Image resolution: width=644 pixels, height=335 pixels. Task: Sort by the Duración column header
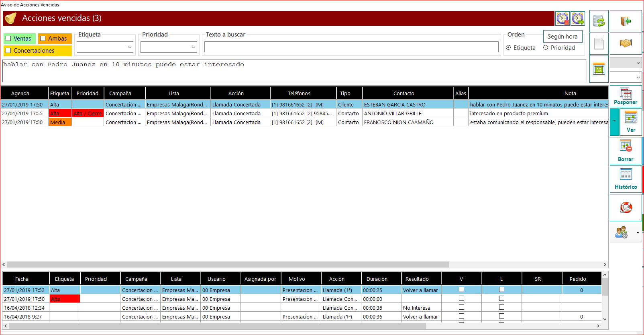381,279
